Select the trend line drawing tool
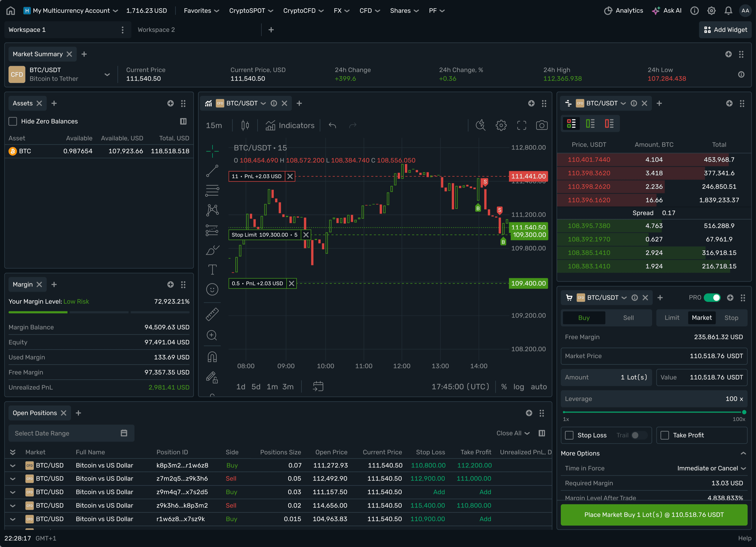Image resolution: width=756 pixels, height=547 pixels. point(212,171)
